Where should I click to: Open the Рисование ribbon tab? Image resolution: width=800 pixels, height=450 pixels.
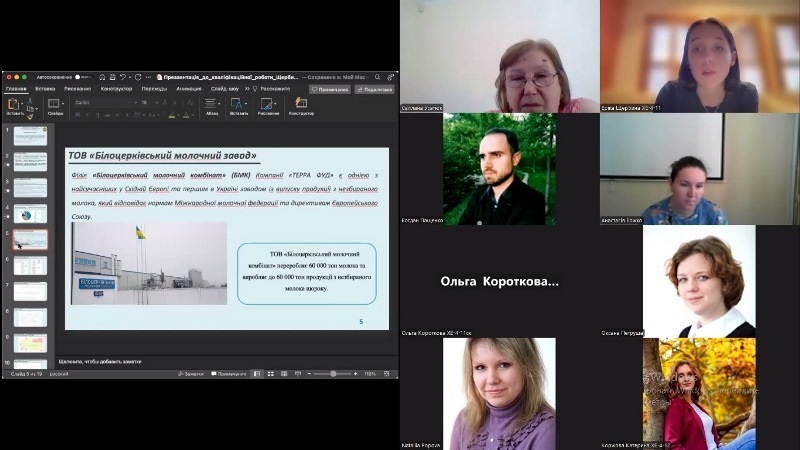coord(78,89)
